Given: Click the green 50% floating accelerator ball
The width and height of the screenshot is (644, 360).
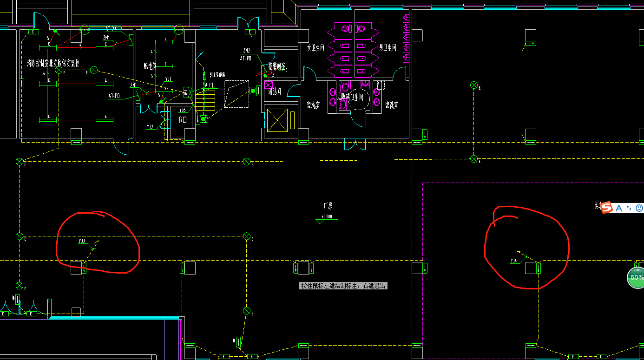Looking at the screenshot, I should [636, 278].
